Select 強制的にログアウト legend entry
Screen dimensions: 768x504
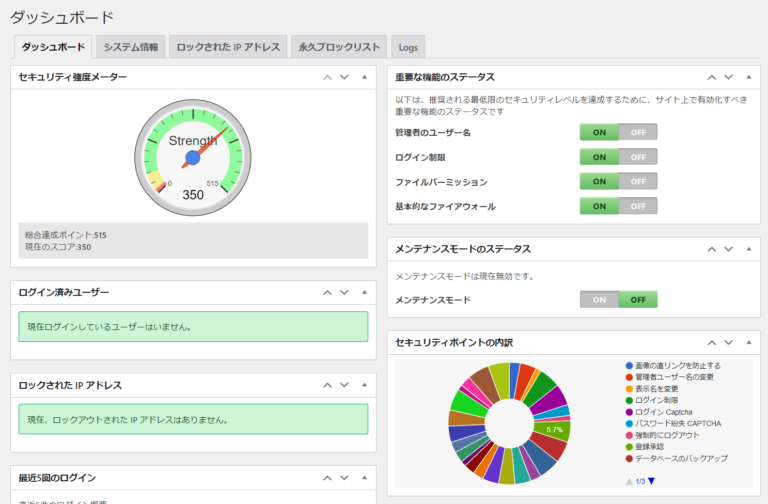point(663,435)
